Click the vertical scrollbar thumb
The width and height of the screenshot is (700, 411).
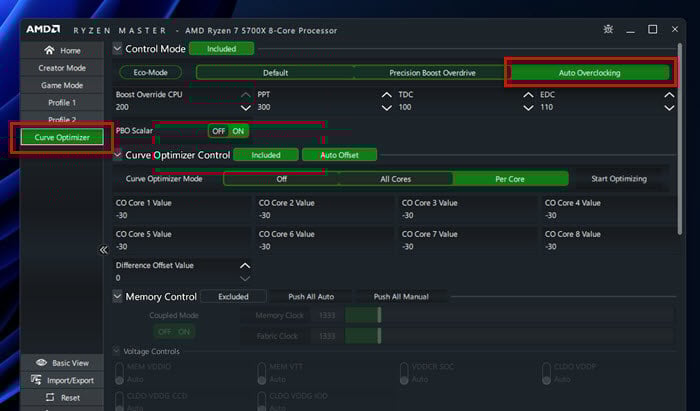680,138
